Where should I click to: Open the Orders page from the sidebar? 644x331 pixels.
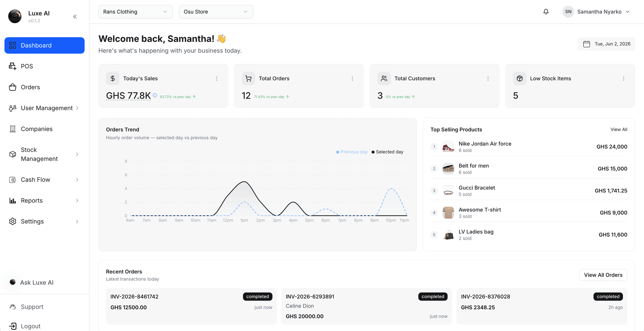(x=44, y=87)
